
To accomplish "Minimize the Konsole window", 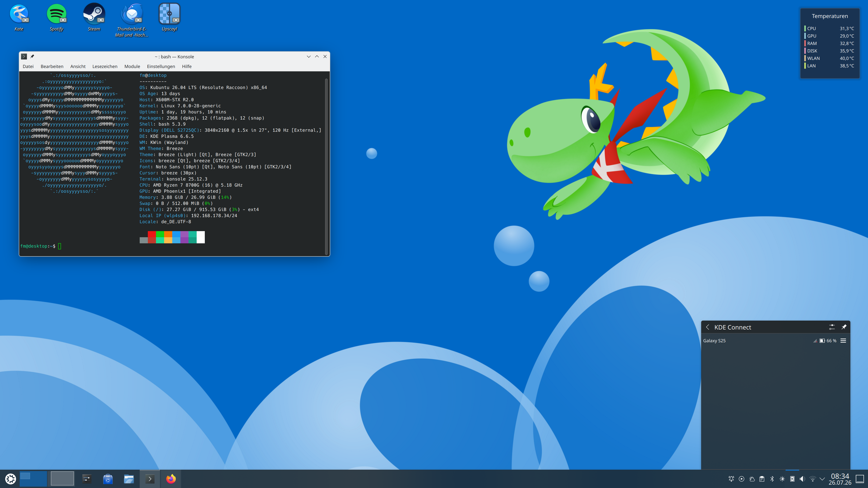I will (x=309, y=56).
